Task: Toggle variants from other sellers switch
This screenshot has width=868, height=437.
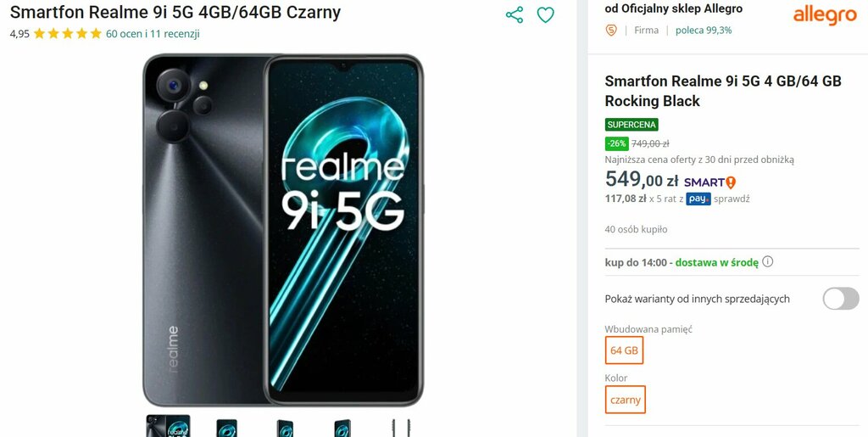Action: click(x=840, y=299)
